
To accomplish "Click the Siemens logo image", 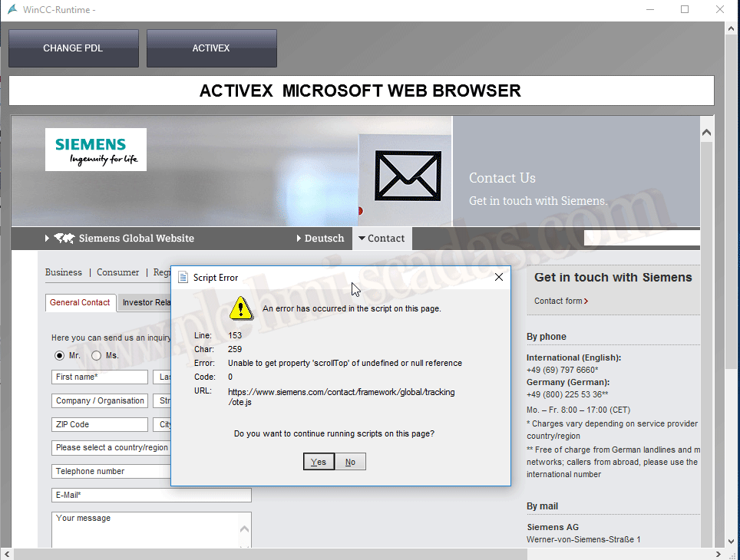I will pos(96,150).
